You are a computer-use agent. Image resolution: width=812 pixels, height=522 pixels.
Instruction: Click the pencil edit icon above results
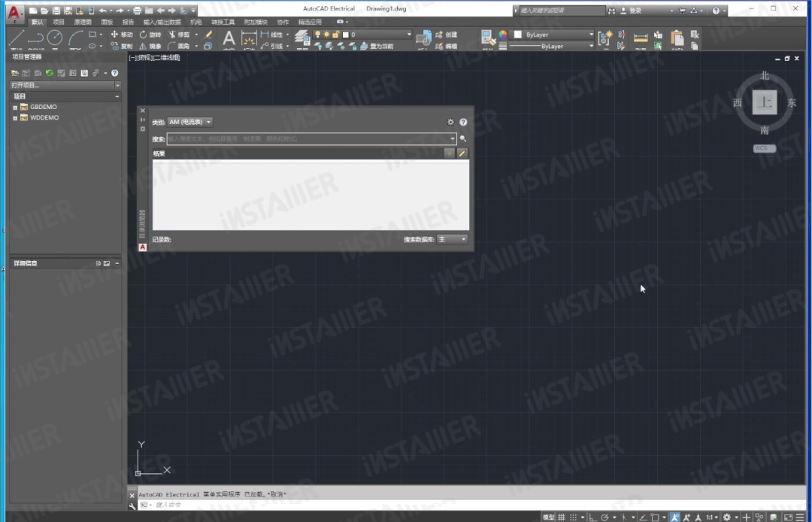point(462,153)
